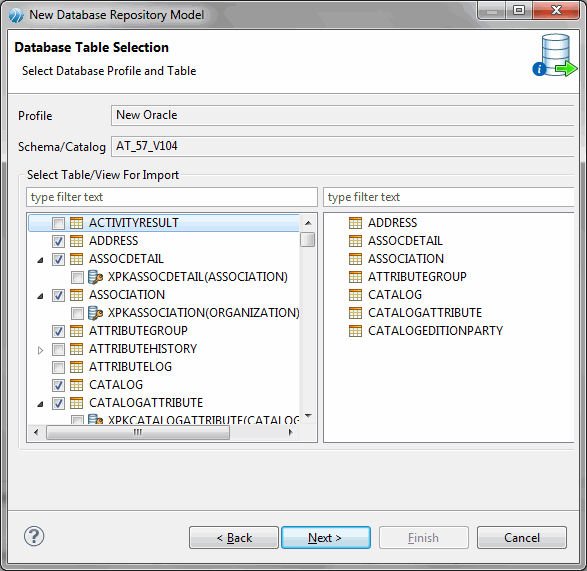Click the Next button
This screenshot has height=571, width=587.
(326, 538)
